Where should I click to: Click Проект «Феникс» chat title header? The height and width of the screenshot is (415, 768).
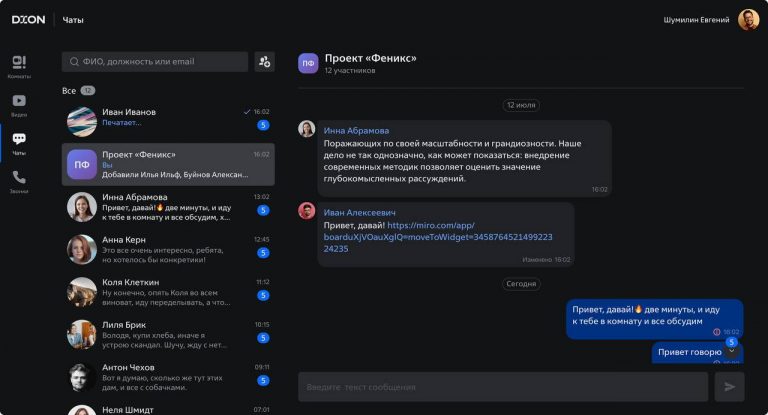[370, 58]
